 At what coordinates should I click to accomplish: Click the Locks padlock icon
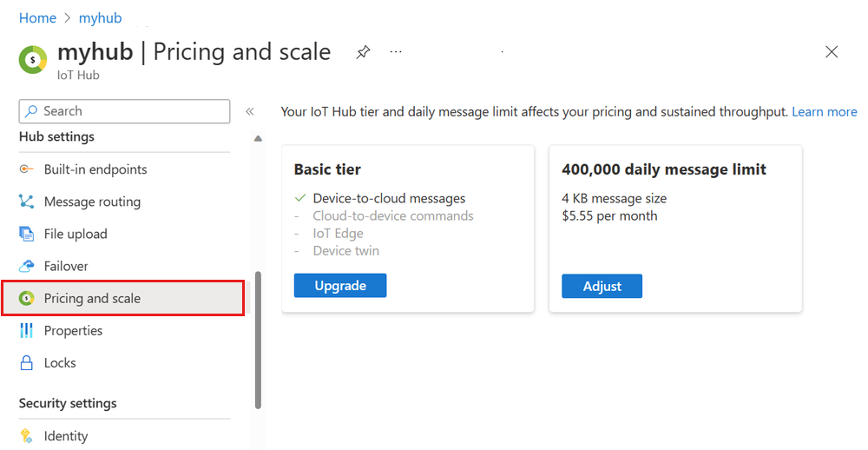pyautogui.click(x=26, y=362)
